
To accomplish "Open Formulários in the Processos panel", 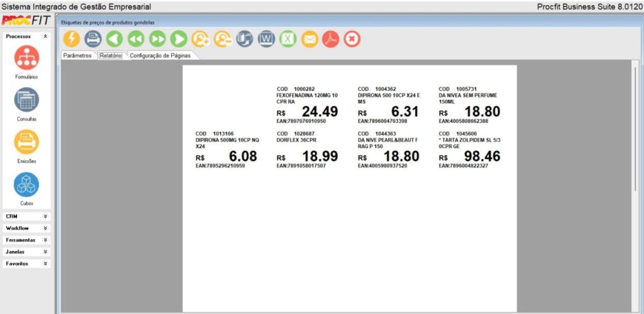I will pyautogui.click(x=26, y=57).
